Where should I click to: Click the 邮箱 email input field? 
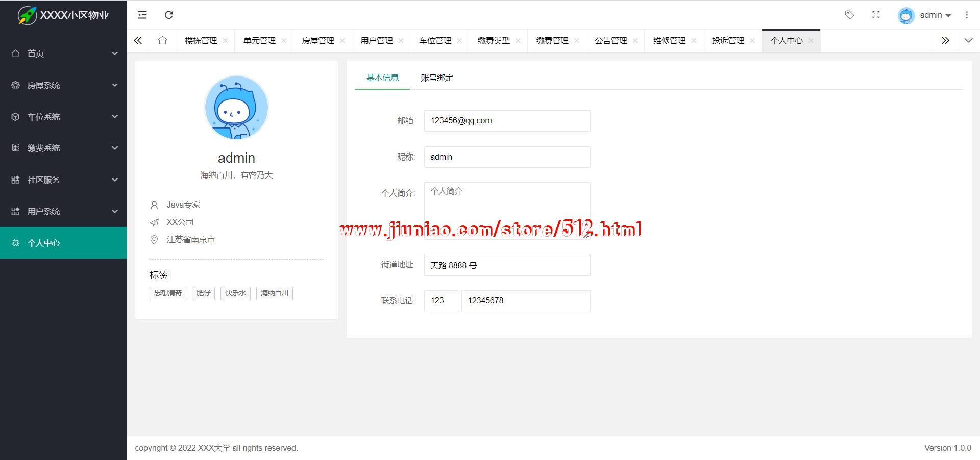(x=507, y=121)
